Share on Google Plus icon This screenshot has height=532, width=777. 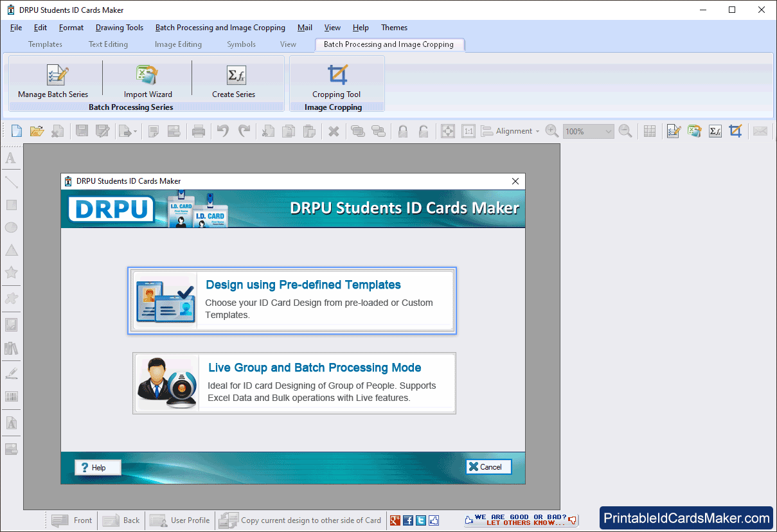tap(395, 520)
